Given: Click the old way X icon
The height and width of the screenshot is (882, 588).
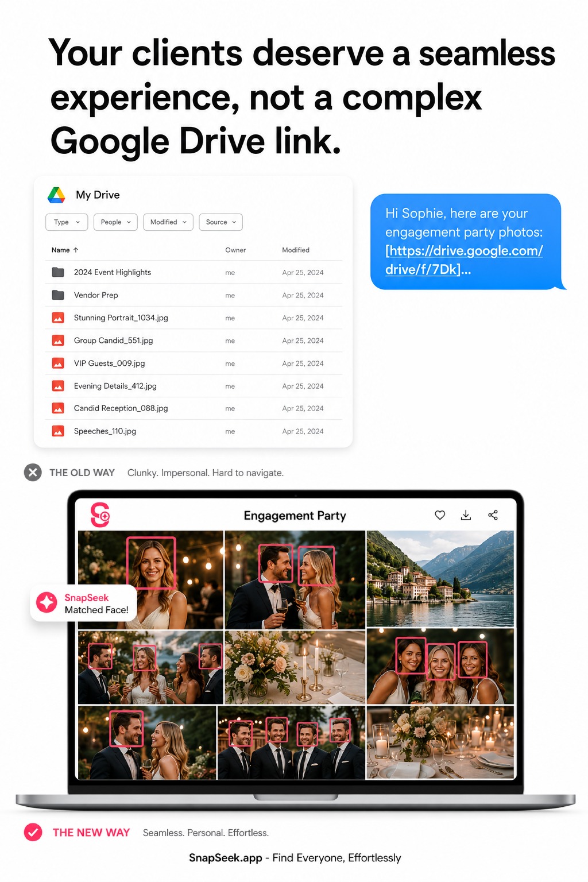Looking at the screenshot, I should [33, 473].
